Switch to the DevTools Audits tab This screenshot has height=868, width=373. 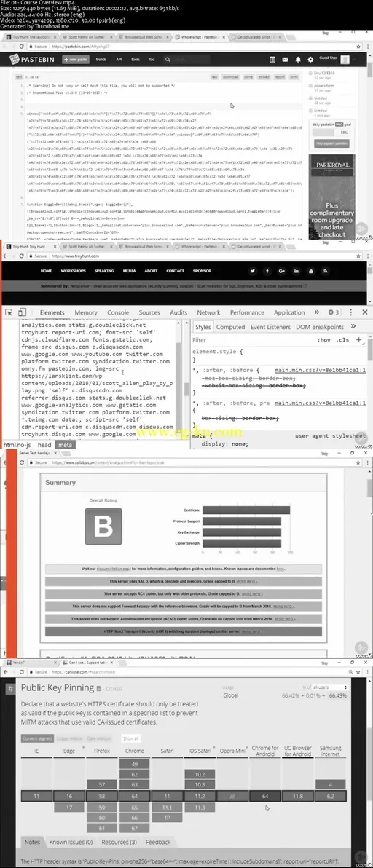(178, 312)
